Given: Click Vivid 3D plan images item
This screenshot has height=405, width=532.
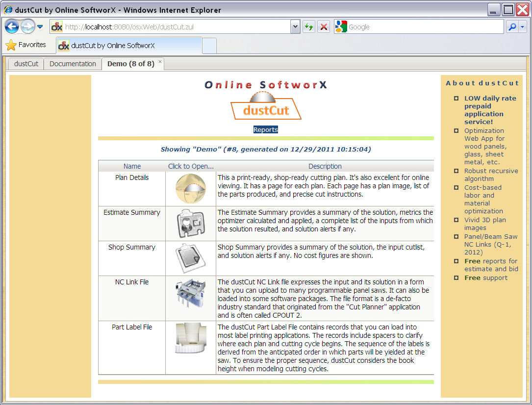Looking at the screenshot, I should pos(485,224).
